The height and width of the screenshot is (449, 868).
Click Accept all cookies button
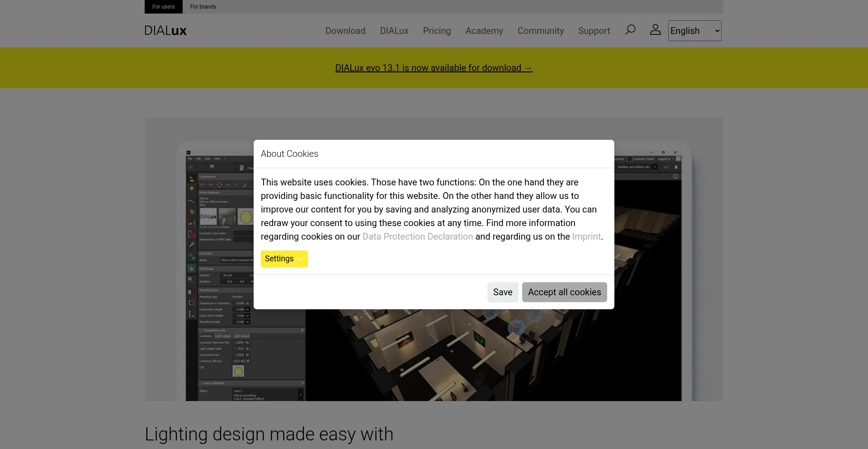(x=564, y=292)
